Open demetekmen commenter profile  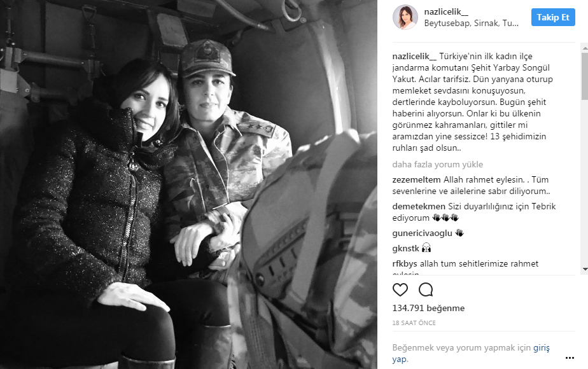click(419, 206)
